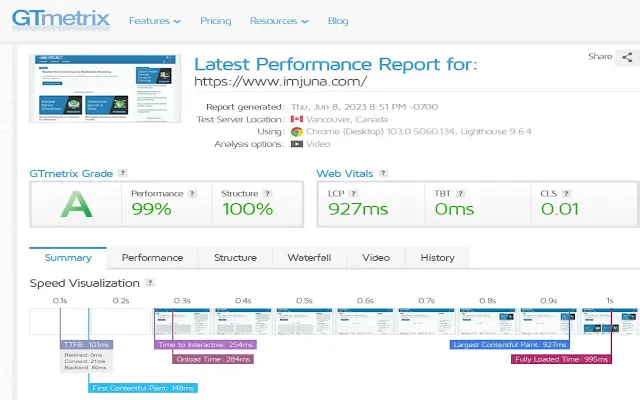The image size is (640, 400).
Task: Show help for GTmetrix Grade
Action: pyautogui.click(x=122, y=173)
